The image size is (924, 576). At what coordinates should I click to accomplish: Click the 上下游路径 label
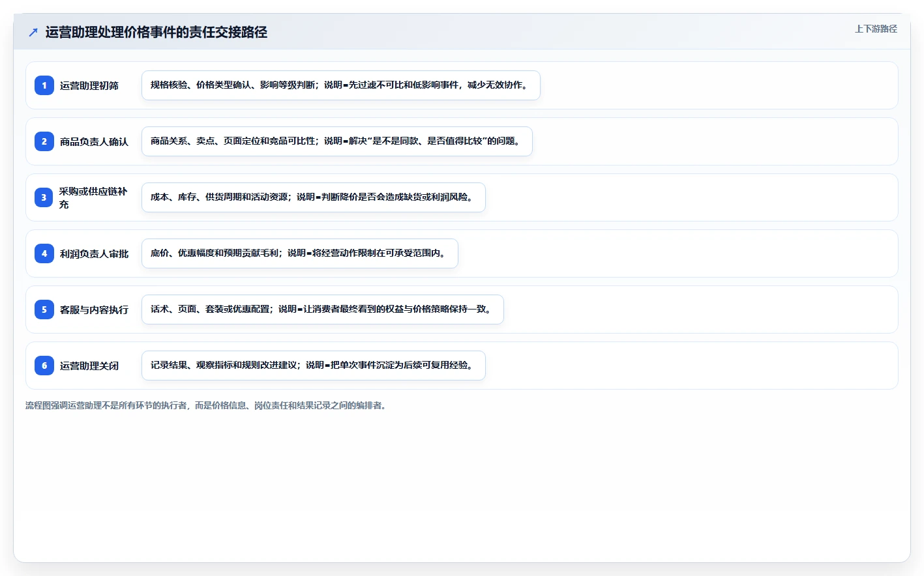pyautogui.click(x=876, y=29)
